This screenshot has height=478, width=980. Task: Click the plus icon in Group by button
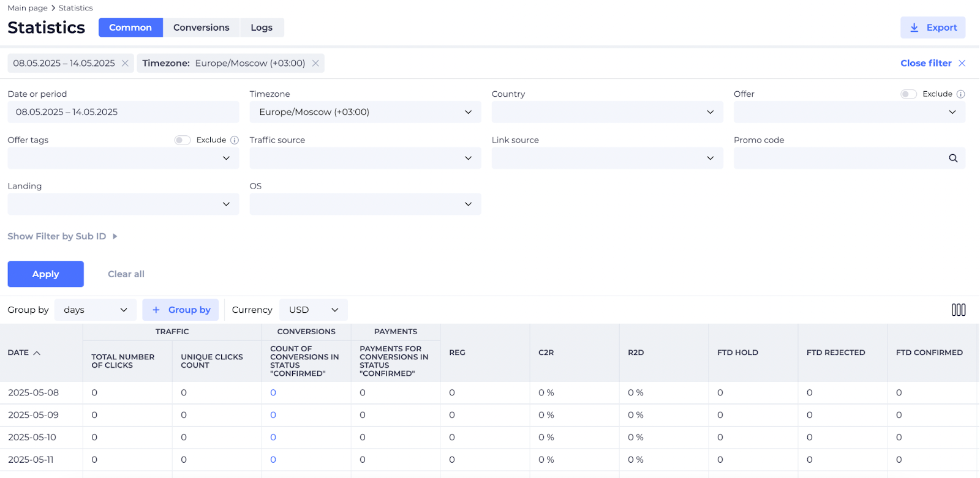[x=156, y=310]
